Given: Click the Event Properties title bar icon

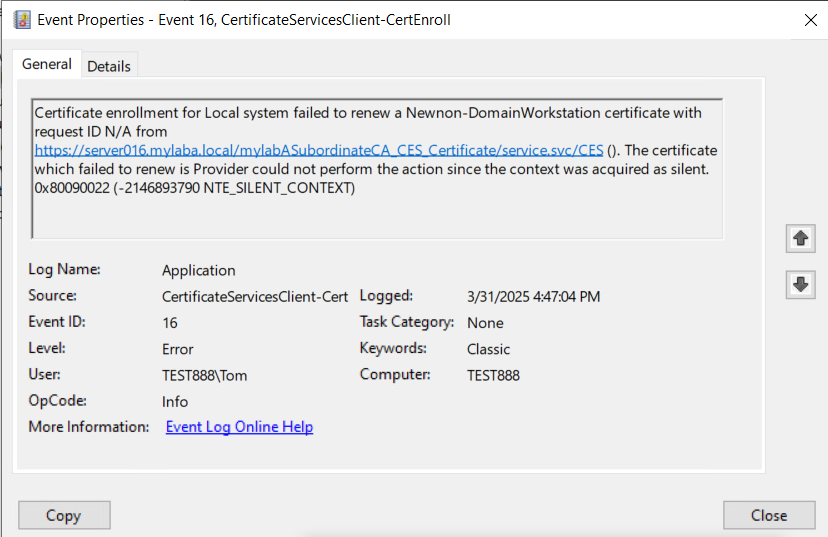Looking at the screenshot, I should point(22,20).
